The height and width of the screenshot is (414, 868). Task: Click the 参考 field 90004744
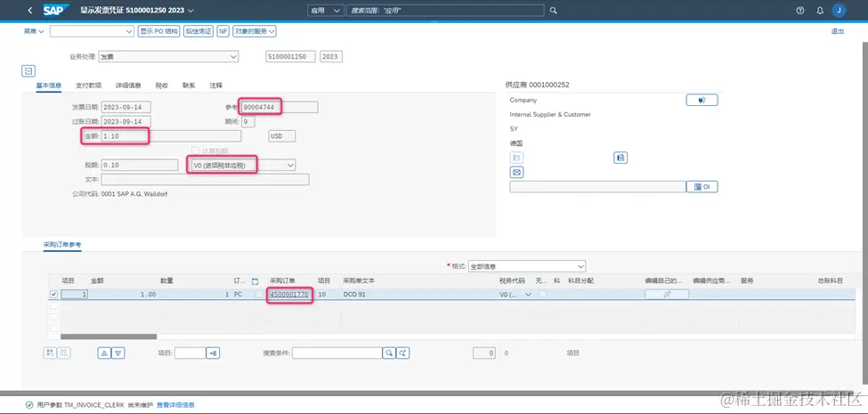[x=280, y=107]
